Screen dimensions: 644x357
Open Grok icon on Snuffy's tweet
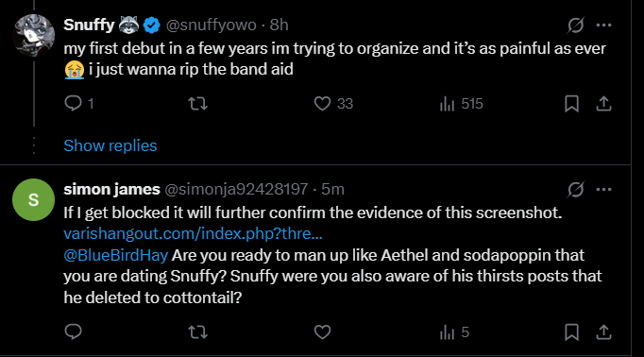pyautogui.click(x=575, y=25)
